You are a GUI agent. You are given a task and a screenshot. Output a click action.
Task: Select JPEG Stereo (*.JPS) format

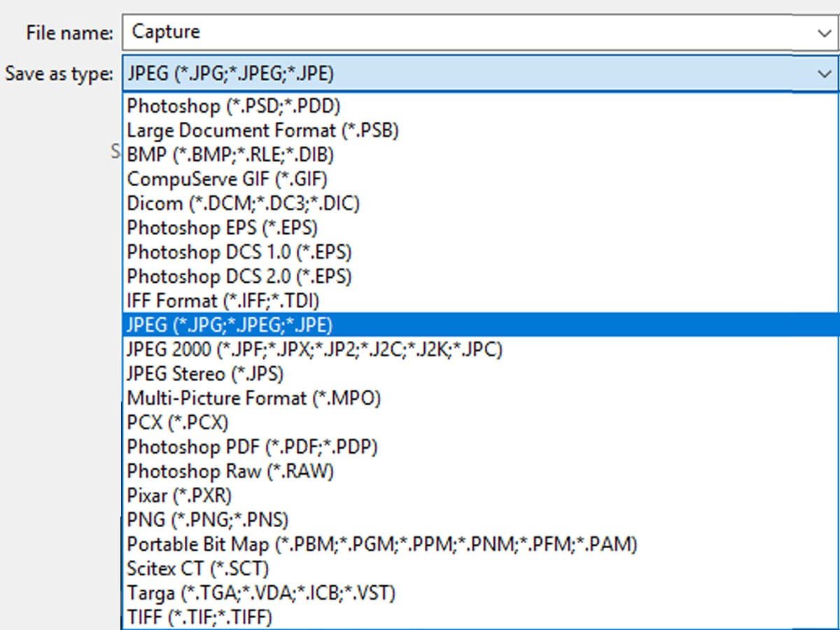click(479, 374)
